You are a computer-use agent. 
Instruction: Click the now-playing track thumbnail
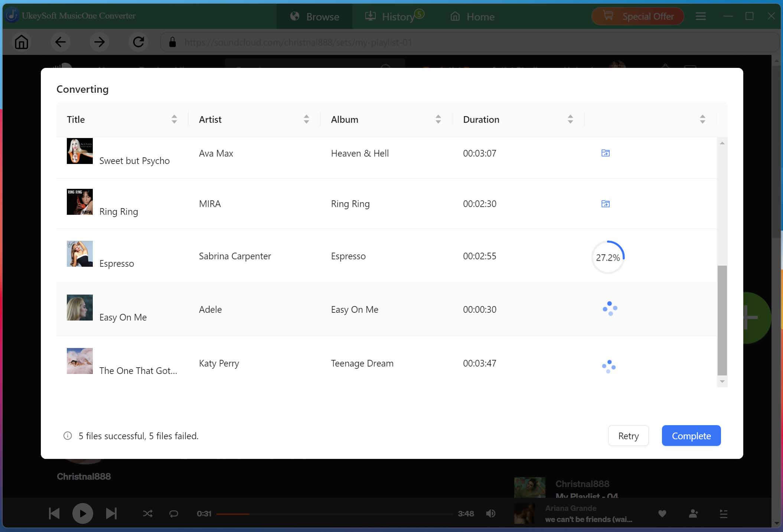524,514
